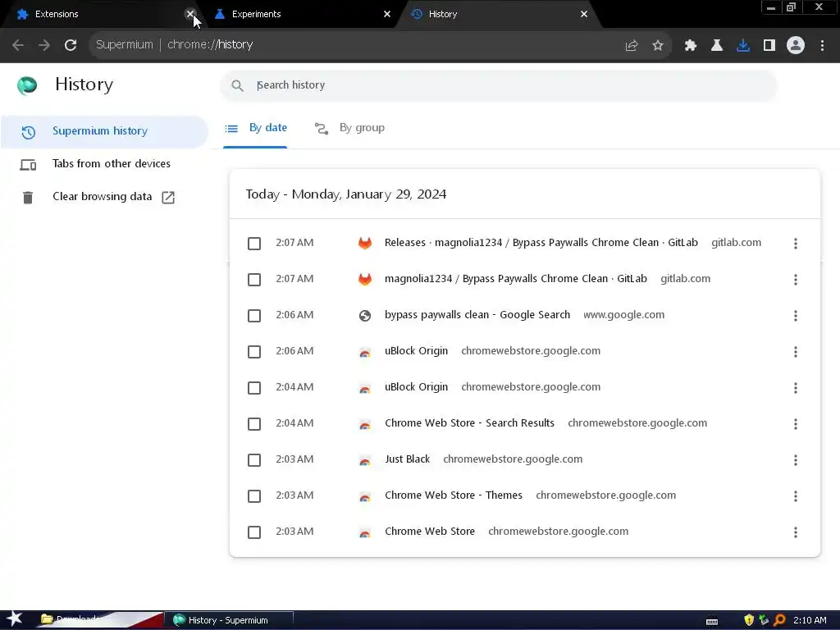Open actions menu for Releases GitLab entry
This screenshot has width=840, height=630.
(796, 244)
